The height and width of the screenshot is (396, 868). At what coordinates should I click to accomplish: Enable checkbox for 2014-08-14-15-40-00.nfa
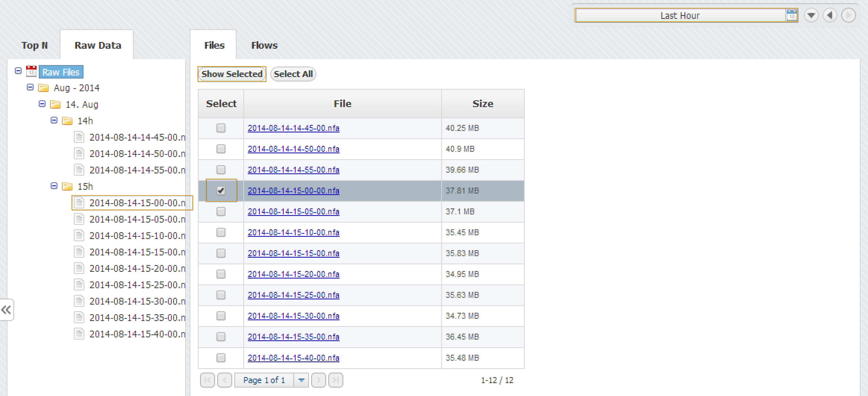coord(221,357)
